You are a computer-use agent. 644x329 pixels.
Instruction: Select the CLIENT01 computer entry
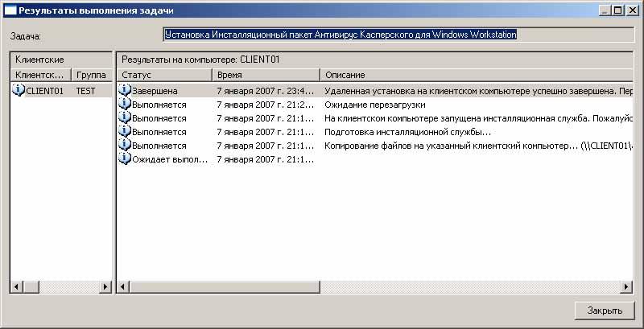pyautogui.click(x=45, y=91)
